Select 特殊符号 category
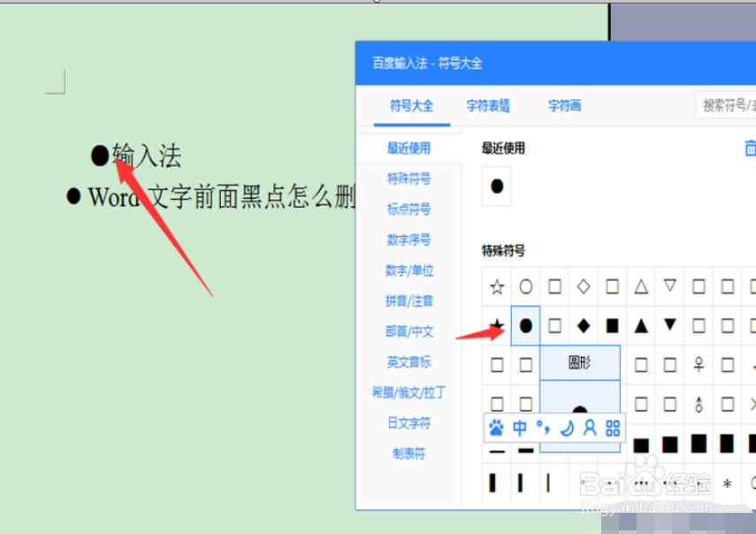The width and height of the screenshot is (756, 534). point(409,179)
